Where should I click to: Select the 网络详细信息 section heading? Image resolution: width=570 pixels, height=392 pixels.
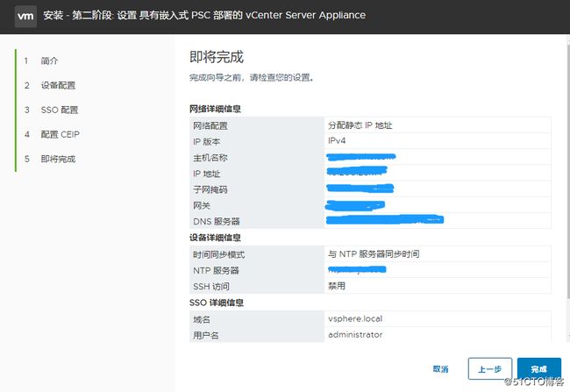pyautogui.click(x=215, y=109)
